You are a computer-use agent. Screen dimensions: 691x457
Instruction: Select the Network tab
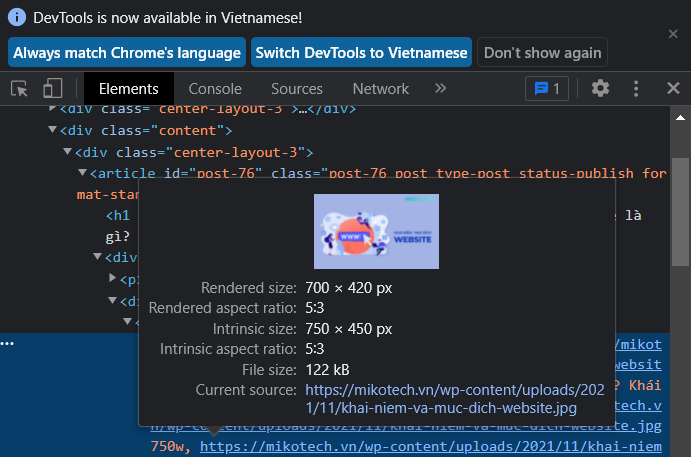(380, 88)
